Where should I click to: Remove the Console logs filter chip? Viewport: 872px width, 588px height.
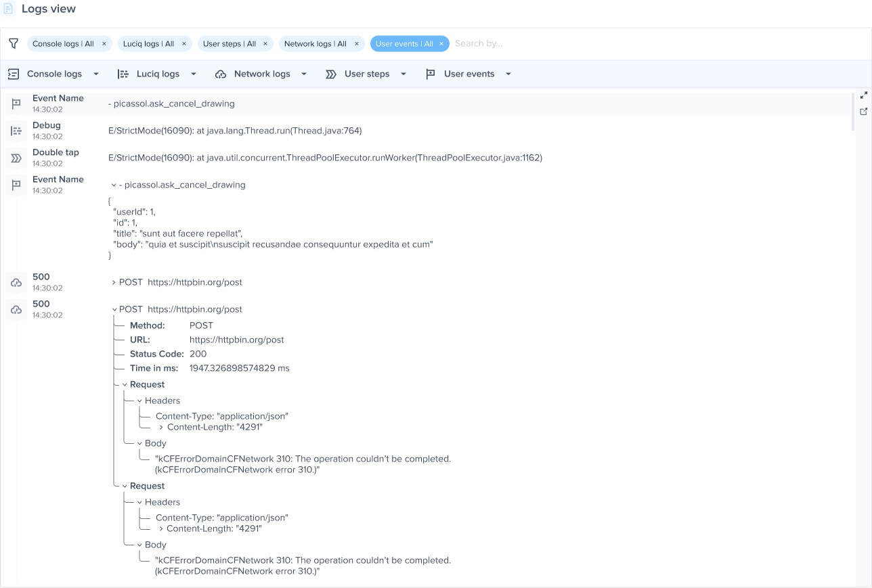[104, 44]
